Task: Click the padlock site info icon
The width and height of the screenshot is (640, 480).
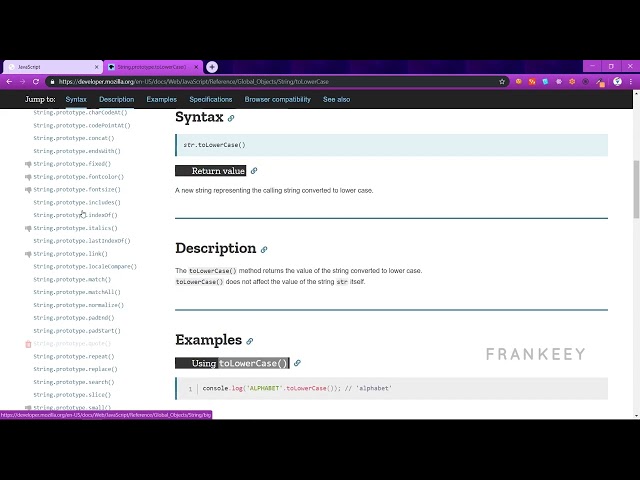Action: [x=52, y=82]
